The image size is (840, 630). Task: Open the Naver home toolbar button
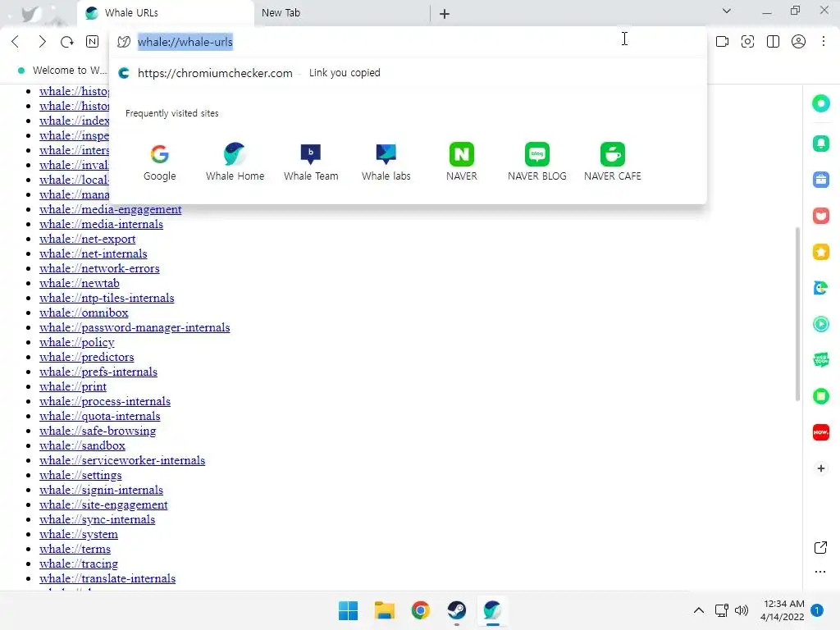(92, 42)
